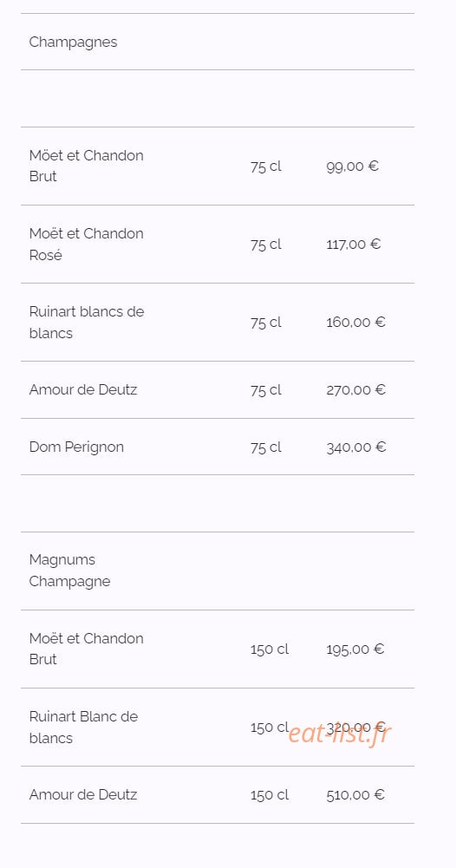Select the Dom Perignon entry

[x=218, y=447]
